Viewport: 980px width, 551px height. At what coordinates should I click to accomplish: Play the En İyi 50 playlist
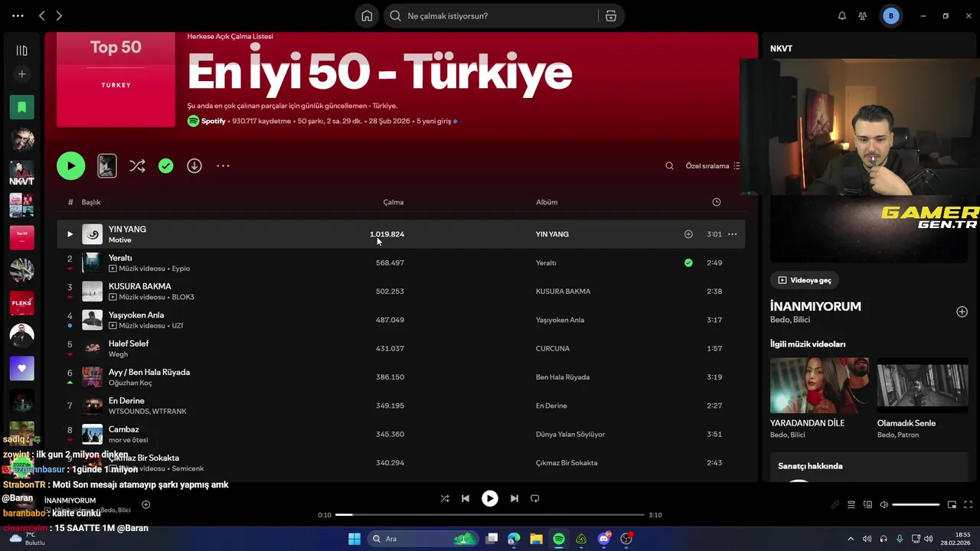(x=70, y=165)
